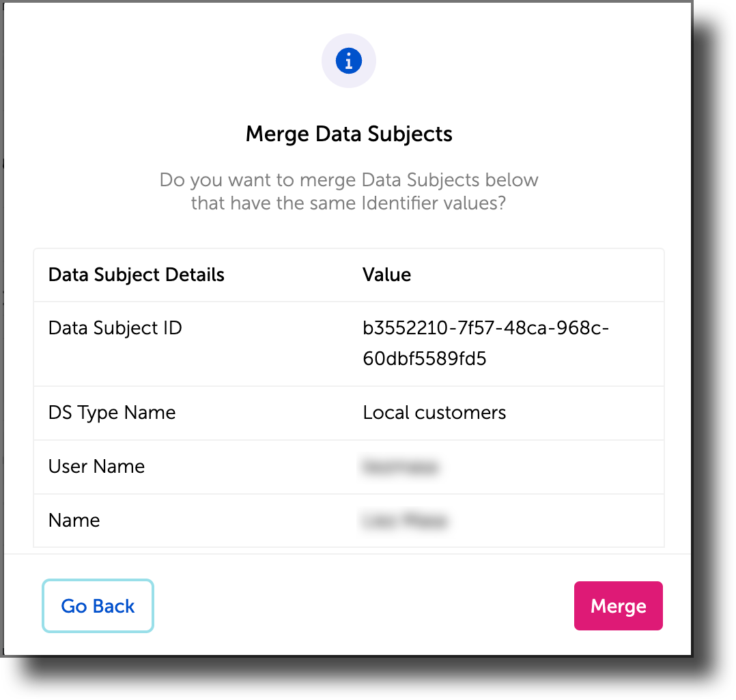Viewport: 736px width, 700px height.
Task: Click inside the details table border
Action: click(349, 396)
